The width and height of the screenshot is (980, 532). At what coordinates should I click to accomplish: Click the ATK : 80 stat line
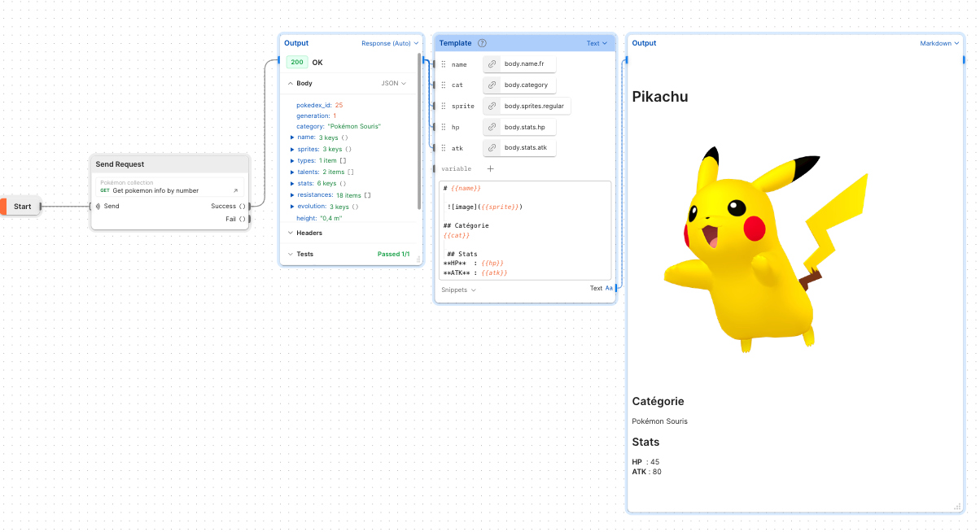[x=646, y=472]
